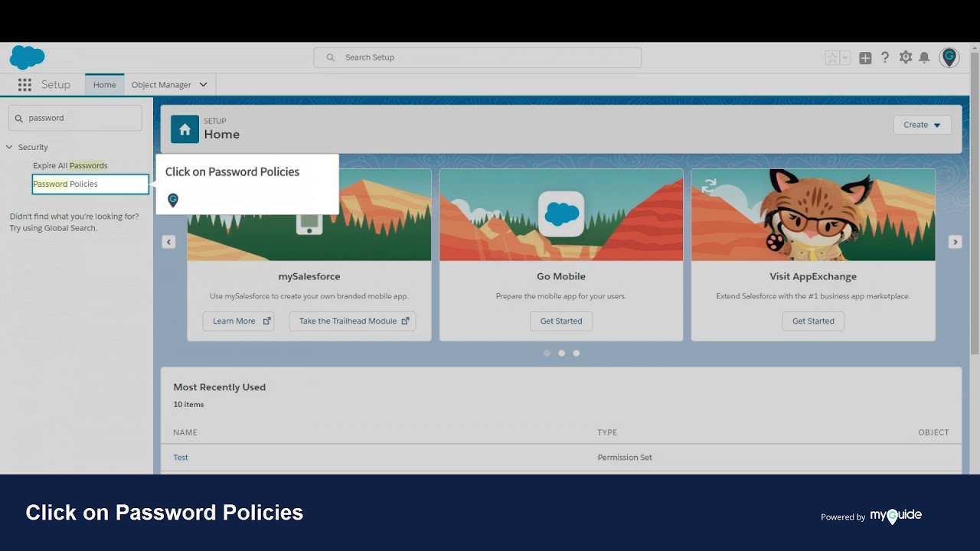Click the Go Mobile card image
This screenshot has height=551, width=980.
[x=561, y=215]
